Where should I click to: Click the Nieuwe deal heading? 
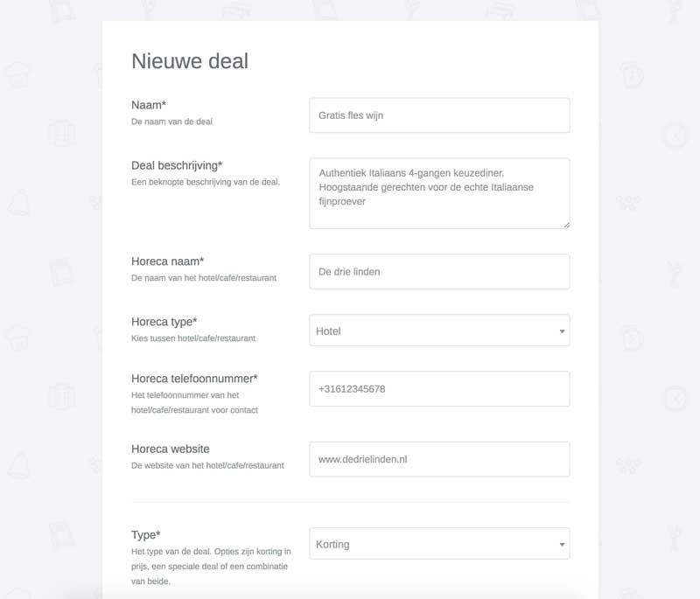point(190,61)
